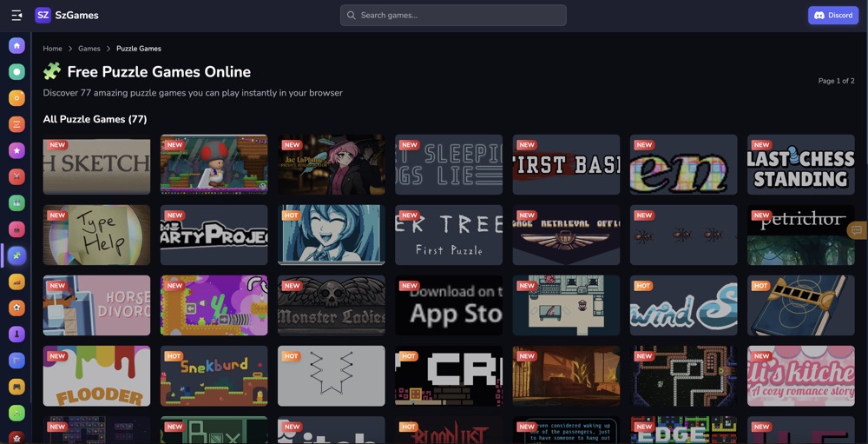Open the 'Download on the App Store' card
Image resolution: width=868 pixels, height=444 pixels.
click(x=449, y=306)
